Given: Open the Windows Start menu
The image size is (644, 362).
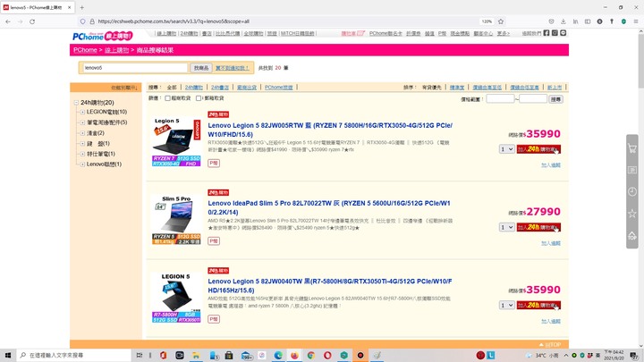Looking at the screenshot, I should [8, 355].
